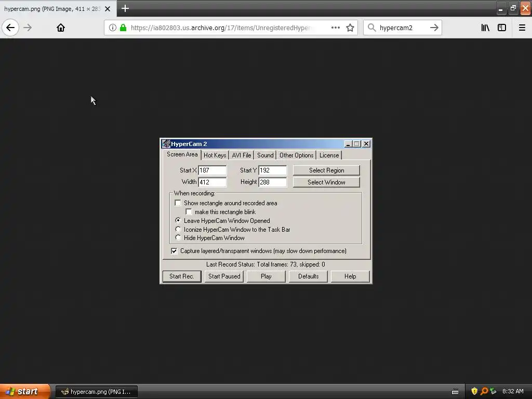The height and width of the screenshot is (399, 532).
Task: Open the Sound tab
Action: coord(265,155)
